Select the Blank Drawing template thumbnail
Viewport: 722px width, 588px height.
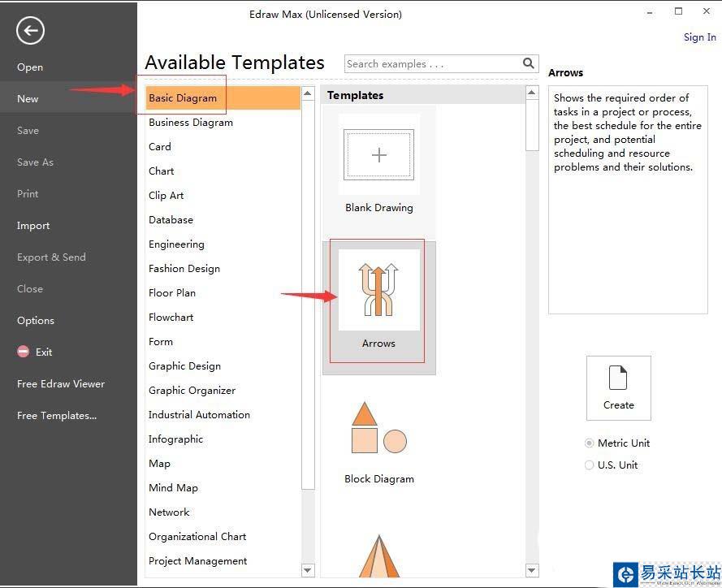pyautogui.click(x=379, y=154)
